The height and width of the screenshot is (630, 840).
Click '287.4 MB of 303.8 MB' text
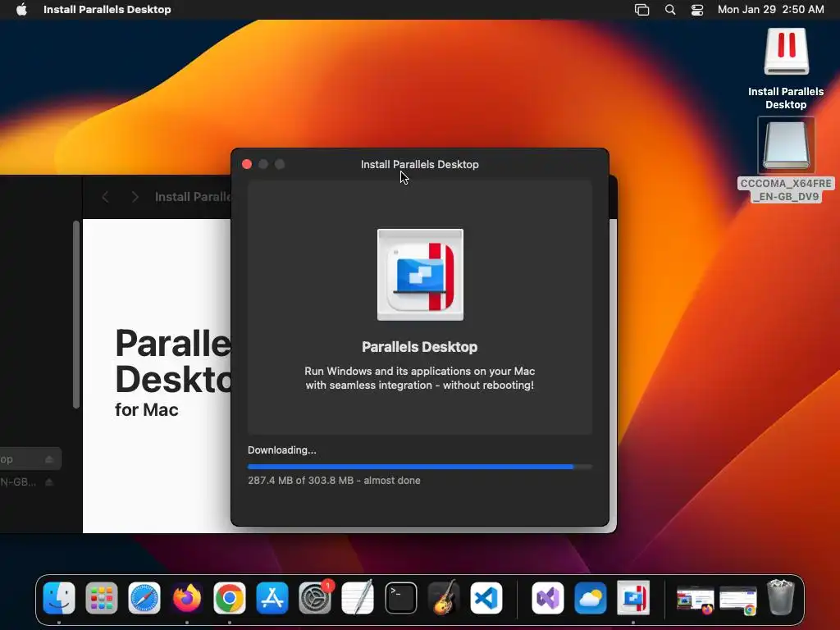[300, 481]
